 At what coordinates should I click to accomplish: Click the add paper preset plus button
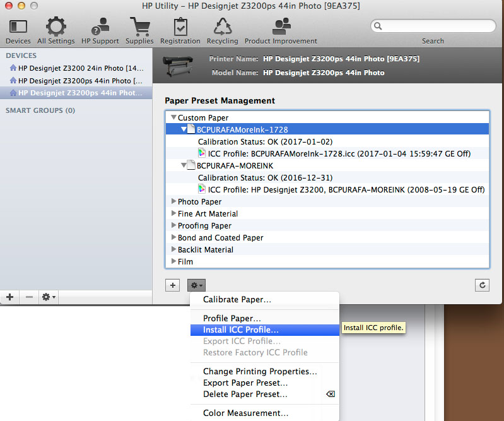[x=173, y=285]
